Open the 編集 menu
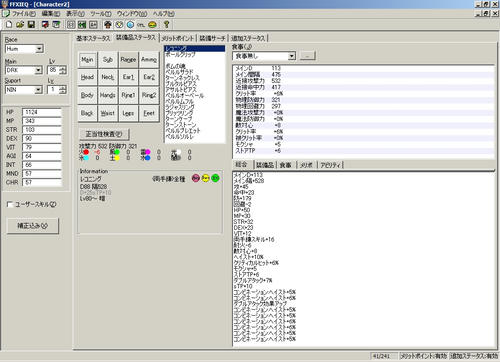500x362 pixels. click(x=51, y=14)
